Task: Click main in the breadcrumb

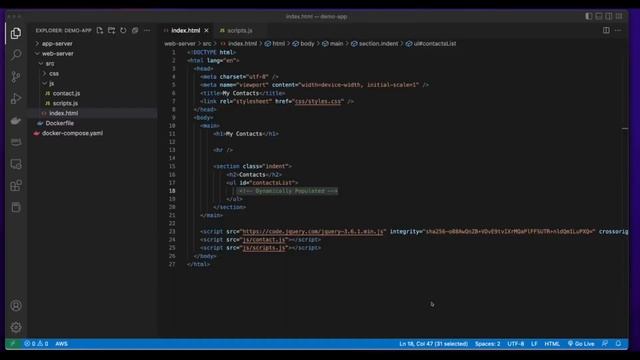Action: [x=336, y=44]
